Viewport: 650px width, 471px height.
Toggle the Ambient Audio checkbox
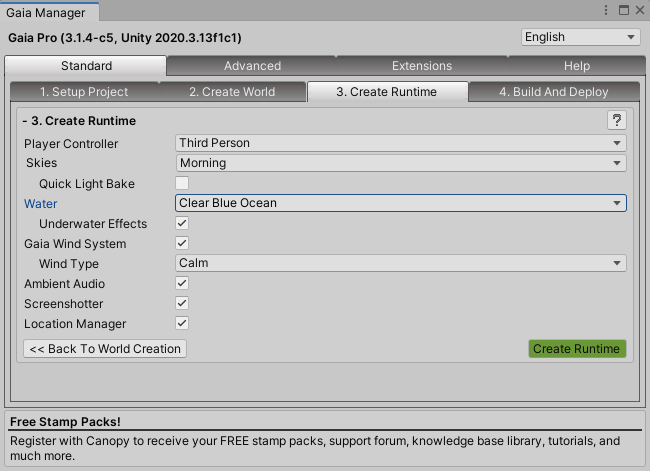pyautogui.click(x=182, y=283)
